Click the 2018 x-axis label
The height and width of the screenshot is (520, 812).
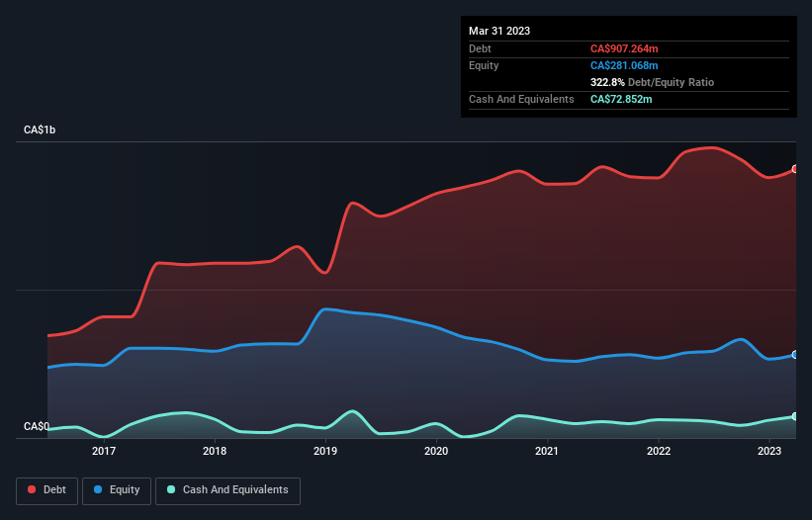coord(215,451)
